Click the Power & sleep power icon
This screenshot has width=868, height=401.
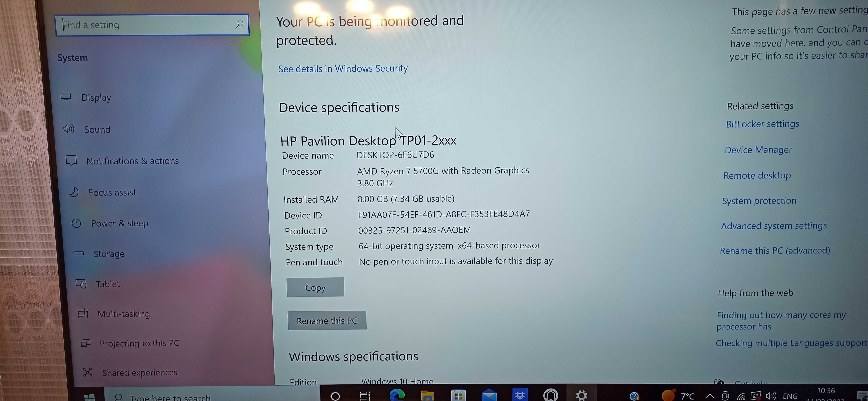point(76,223)
